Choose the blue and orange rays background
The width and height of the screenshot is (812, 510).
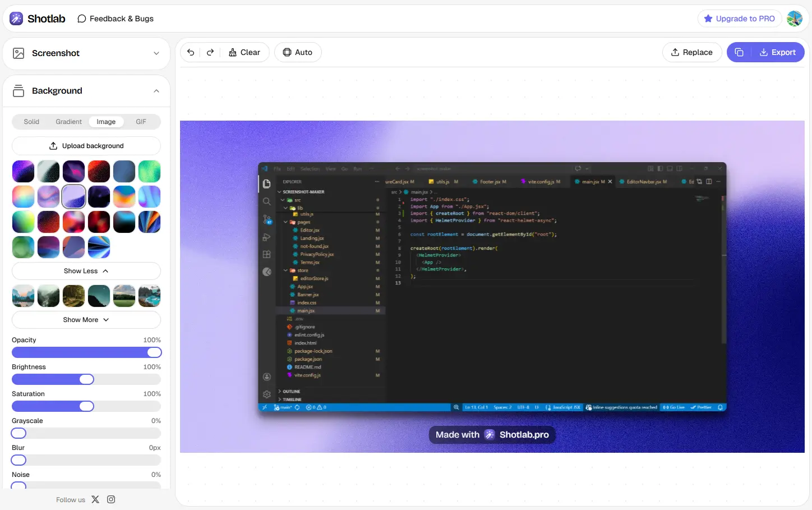149,222
